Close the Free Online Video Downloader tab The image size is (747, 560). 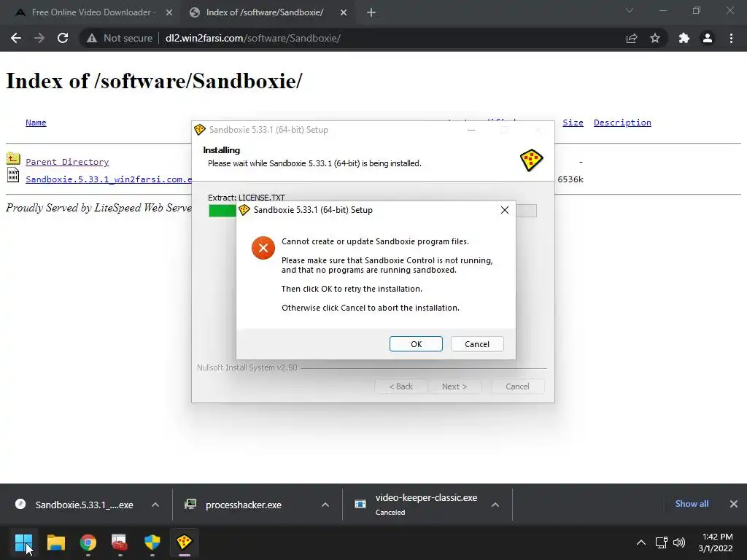click(169, 13)
